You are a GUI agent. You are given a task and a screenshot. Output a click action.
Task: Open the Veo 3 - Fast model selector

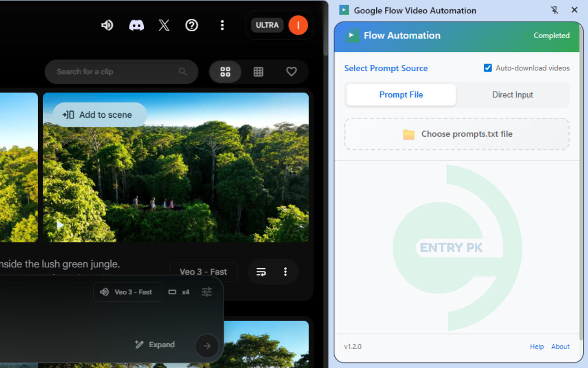(x=204, y=272)
